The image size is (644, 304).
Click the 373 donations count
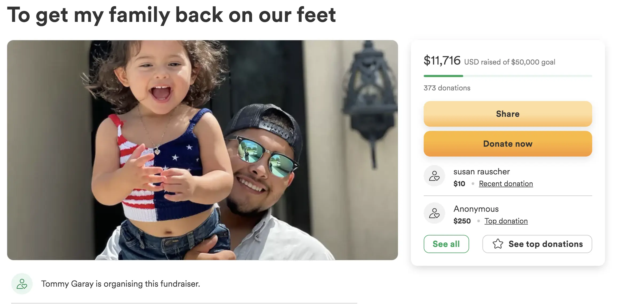[x=447, y=88]
